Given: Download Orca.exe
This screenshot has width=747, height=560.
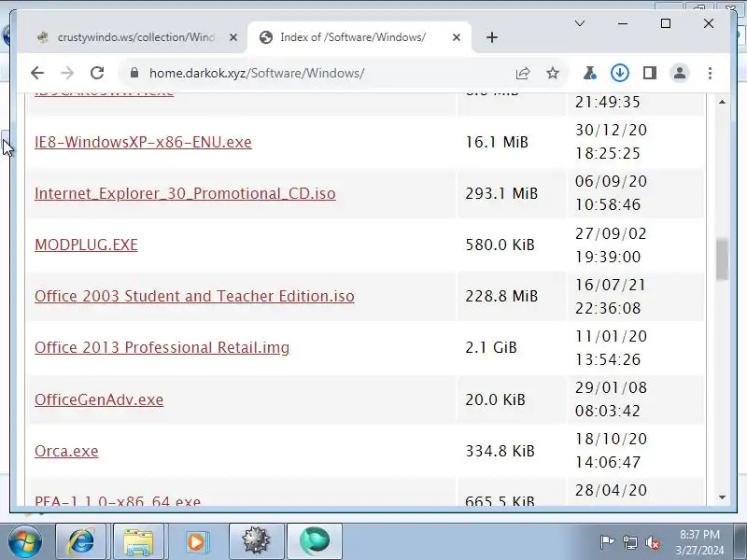Looking at the screenshot, I should (x=66, y=451).
